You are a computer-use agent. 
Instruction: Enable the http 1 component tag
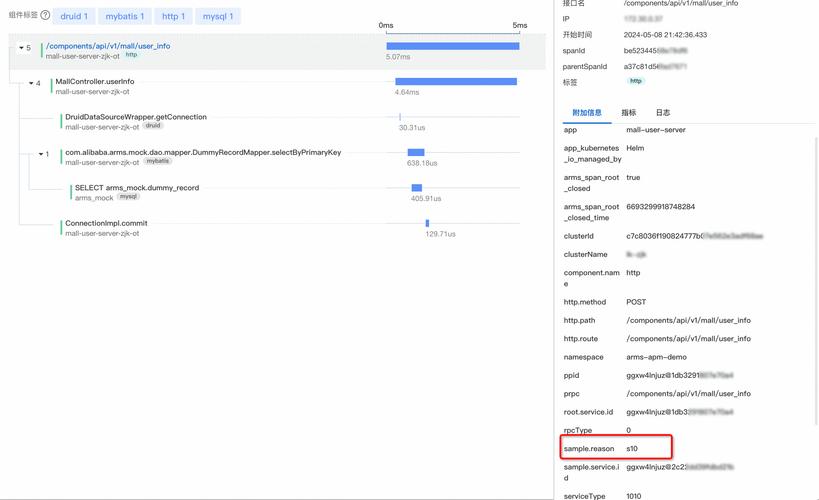(174, 17)
